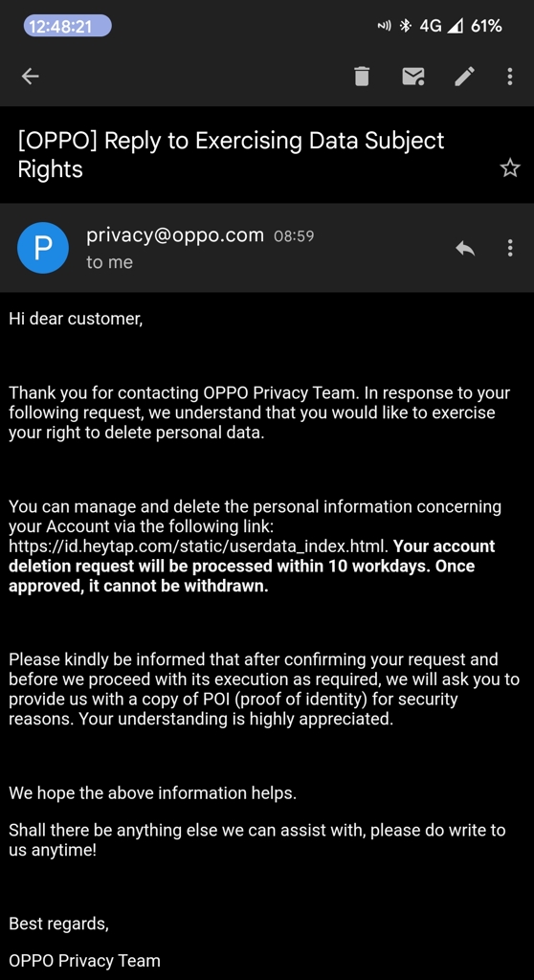The width and height of the screenshot is (534, 980).
Task: Star the OPPO email
Action: pos(510,168)
